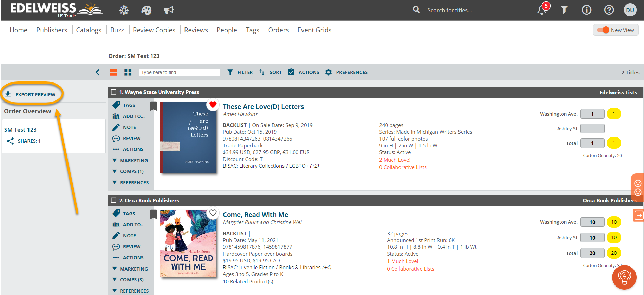Open PREFERENCES settings
The width and height of the screenshot is (644, 295).
(x=346, y=72)
